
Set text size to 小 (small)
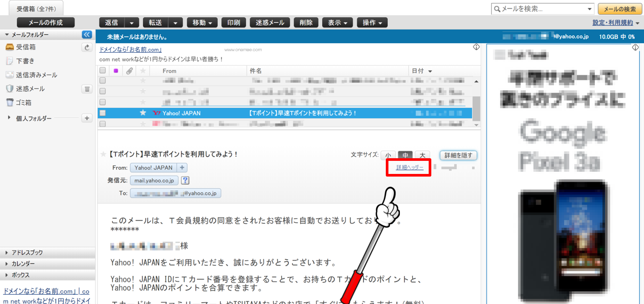388,155
